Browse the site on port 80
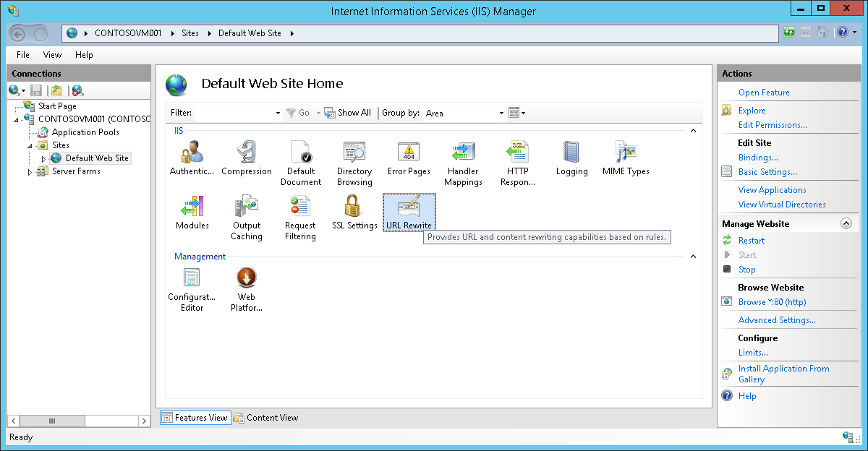Image resolution: width=868 pixels, height=451 pixels. click(772, 302)
